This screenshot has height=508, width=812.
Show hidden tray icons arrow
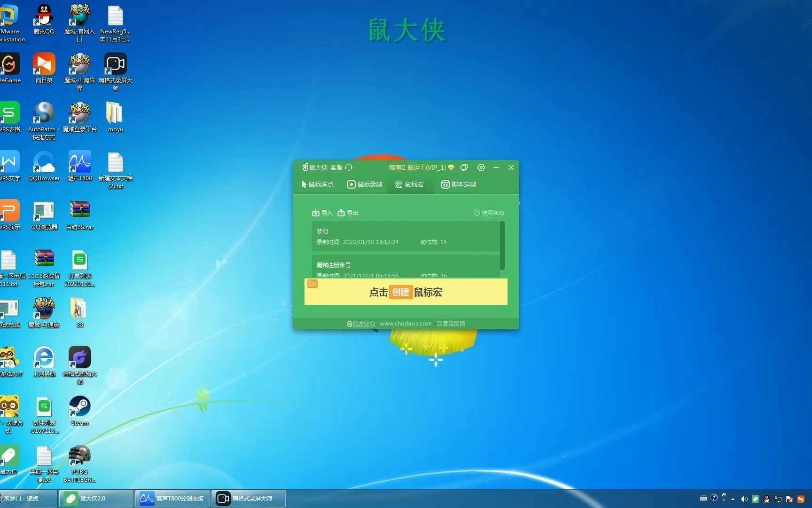(733, 499)
